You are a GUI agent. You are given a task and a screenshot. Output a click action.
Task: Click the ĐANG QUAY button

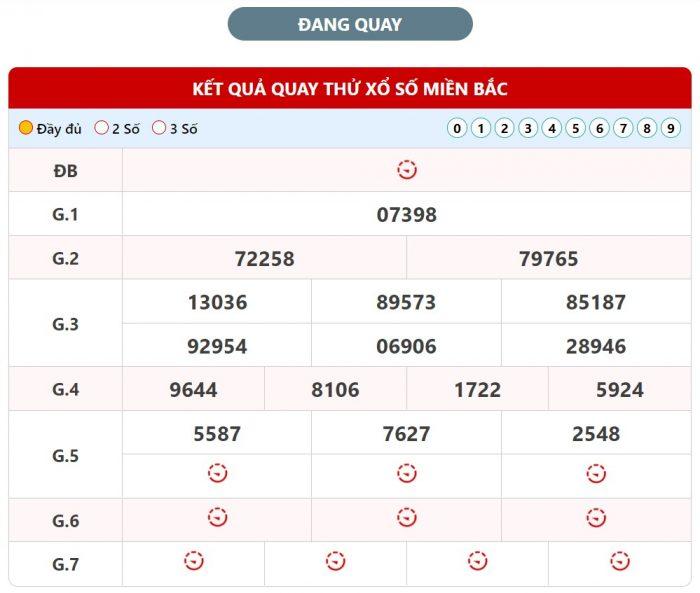coord(350,24)
